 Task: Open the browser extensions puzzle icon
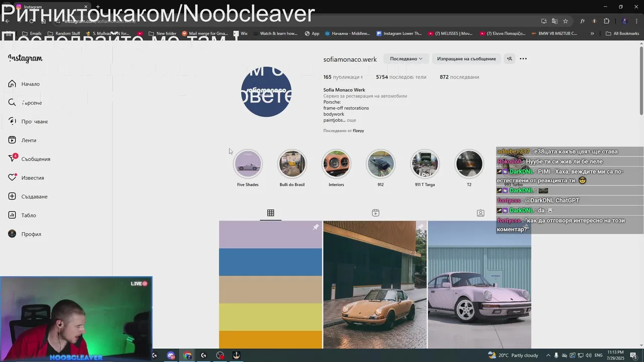tap(606, 21)
